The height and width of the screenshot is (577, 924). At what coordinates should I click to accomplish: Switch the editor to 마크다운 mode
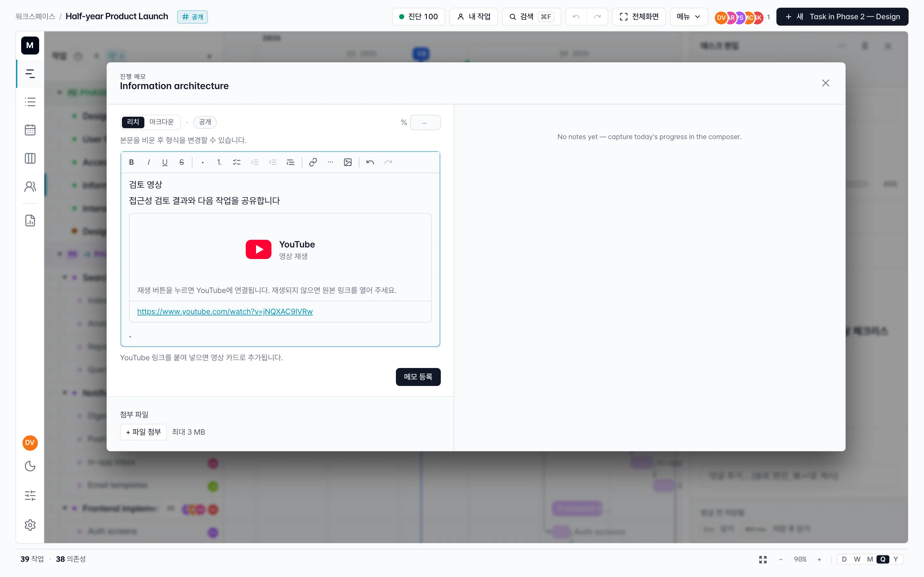click(161, 122)
